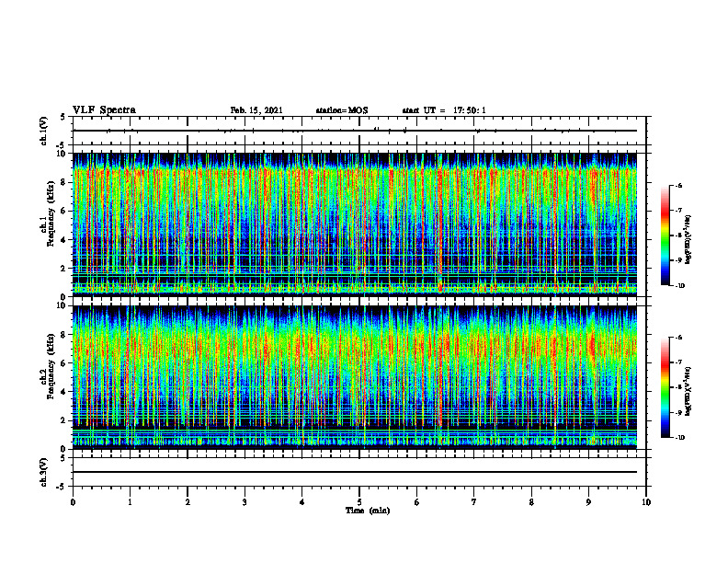Click the ch.2 spectrogram panel
This screenshot has width=728, height=563.
[355, 377]
